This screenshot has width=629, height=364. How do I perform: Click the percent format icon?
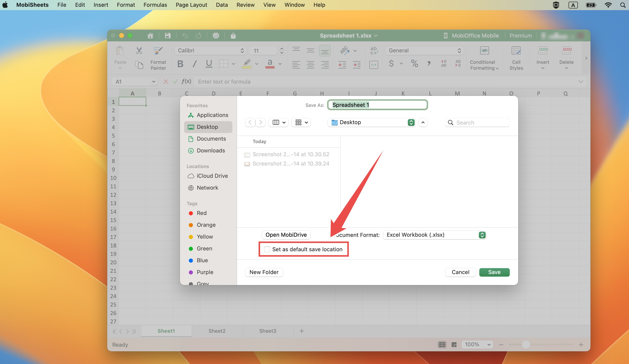(414, 64)
